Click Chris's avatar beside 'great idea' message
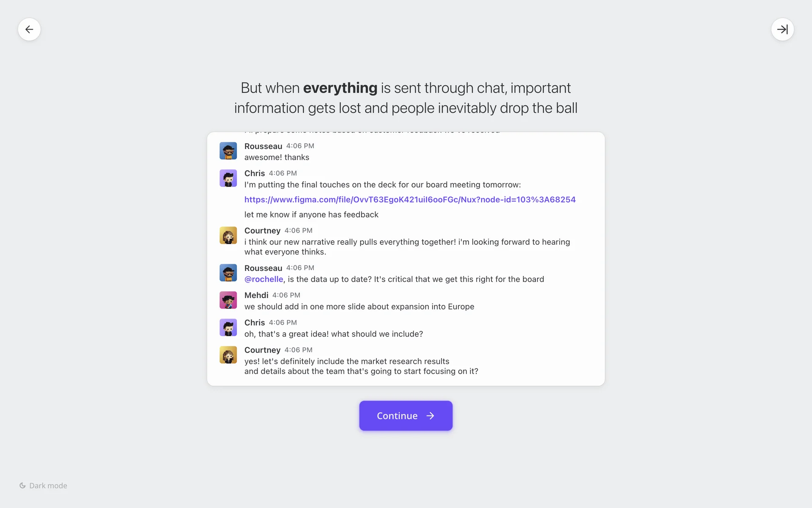Image resolution: width=812 pixels, height=508 pixels. coord(228,328)
